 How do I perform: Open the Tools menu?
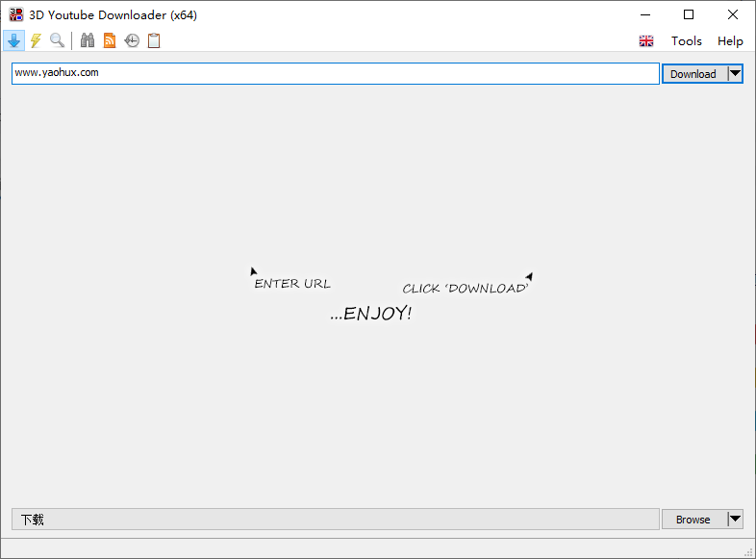point(687,41)
